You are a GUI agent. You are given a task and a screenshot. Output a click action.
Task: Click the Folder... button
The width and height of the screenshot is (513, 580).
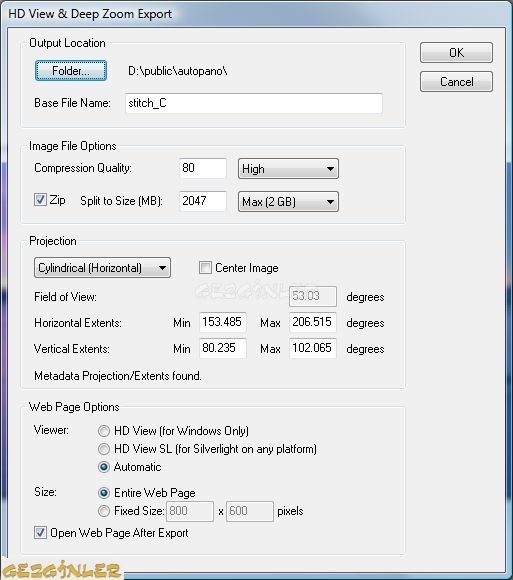pos(71,70)
